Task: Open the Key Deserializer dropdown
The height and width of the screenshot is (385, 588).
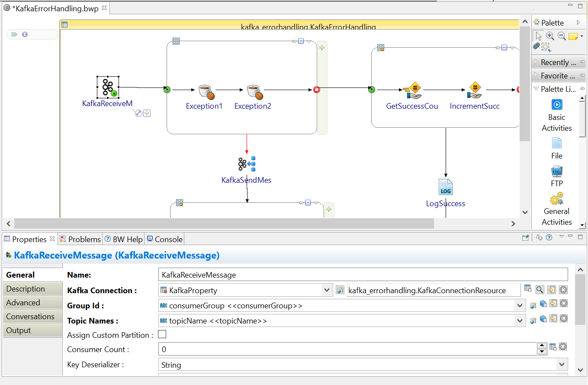Action: pos(562,365)
